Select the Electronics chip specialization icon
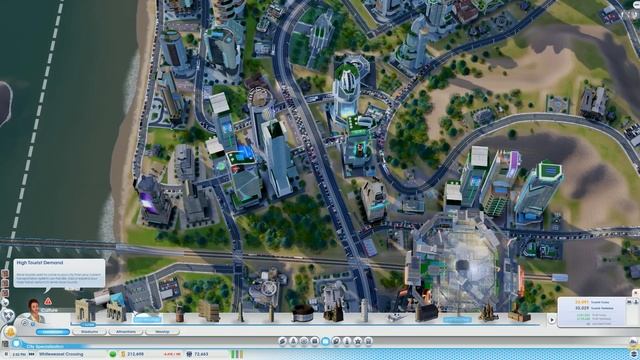 pos(315,341)
